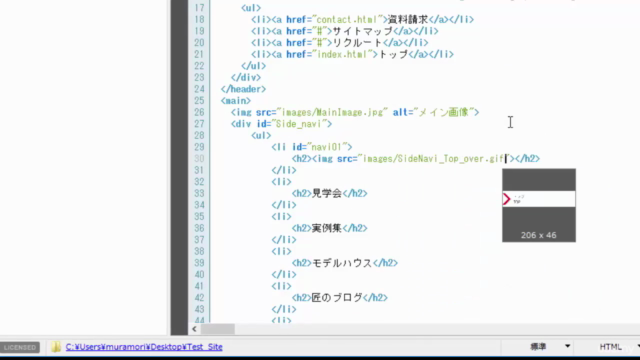
Task: Click the folder icon beside the path
Action: click(x=56, y=347)
